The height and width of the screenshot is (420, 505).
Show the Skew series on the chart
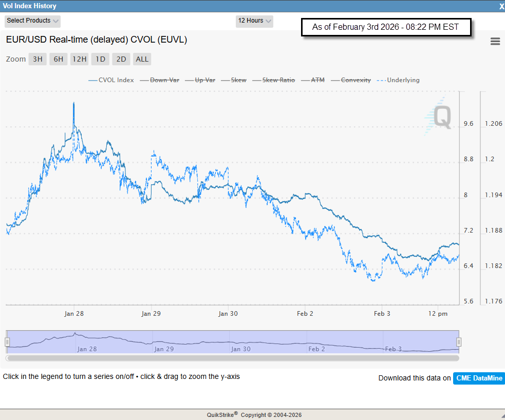(x=237, y=80)
